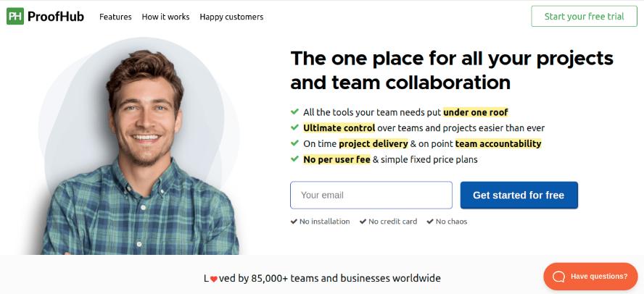Click the ProofHub brand name text
Viewport: 644px width, 294px height.
56,17
